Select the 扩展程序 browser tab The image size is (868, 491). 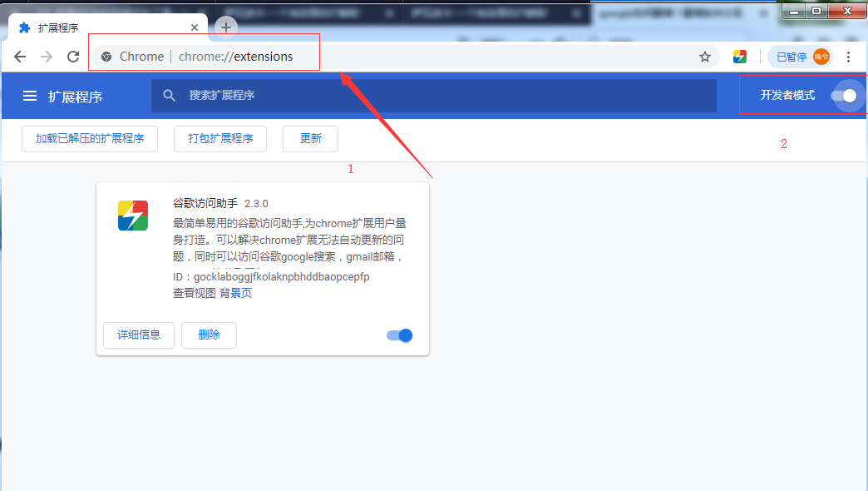(108, 27)
